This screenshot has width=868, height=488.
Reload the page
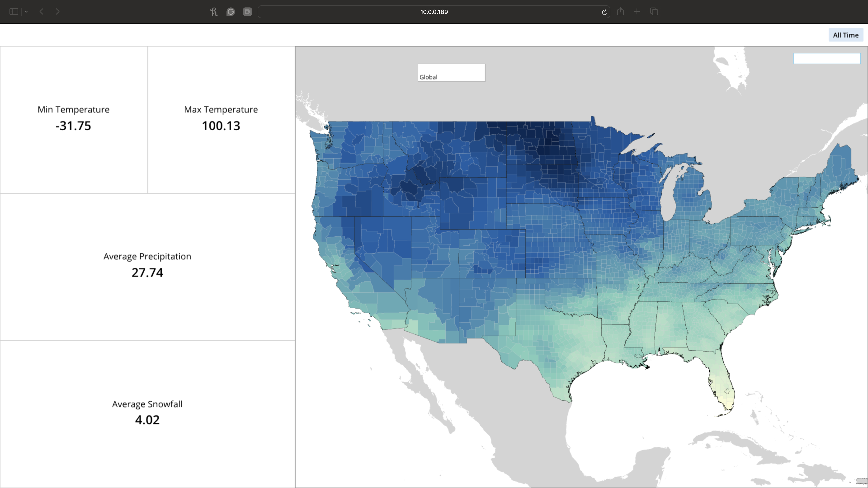coord(604,12)
